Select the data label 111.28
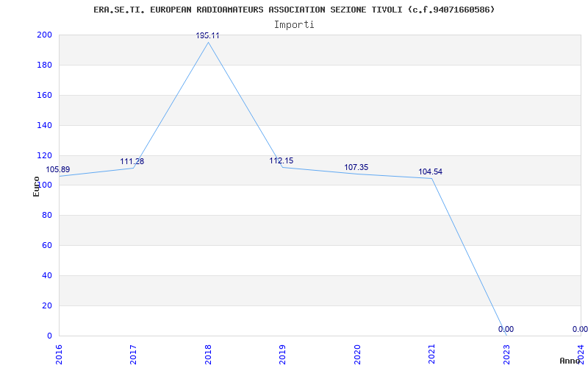588x368 pixels. (x=132, y=161)
